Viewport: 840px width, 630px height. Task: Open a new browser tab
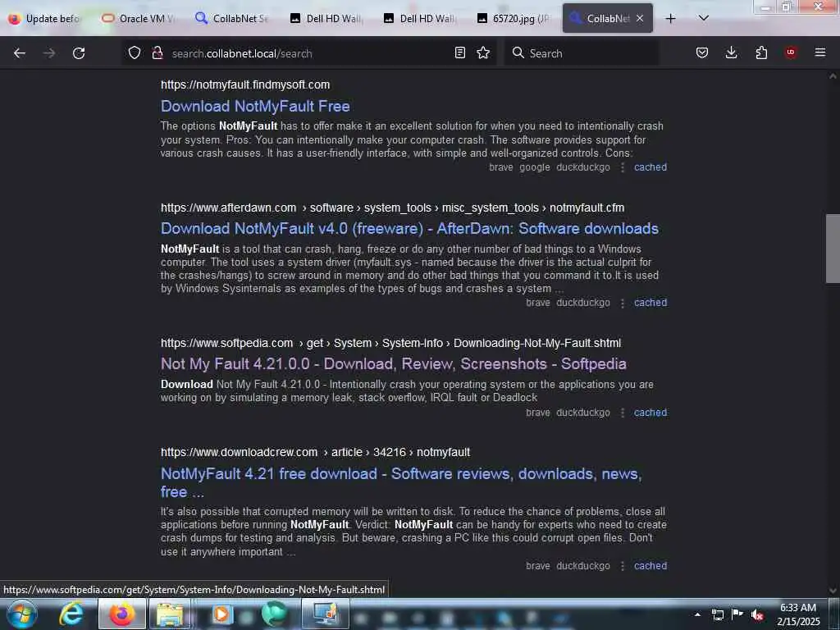pyautogui.click(x=670, y=18)
